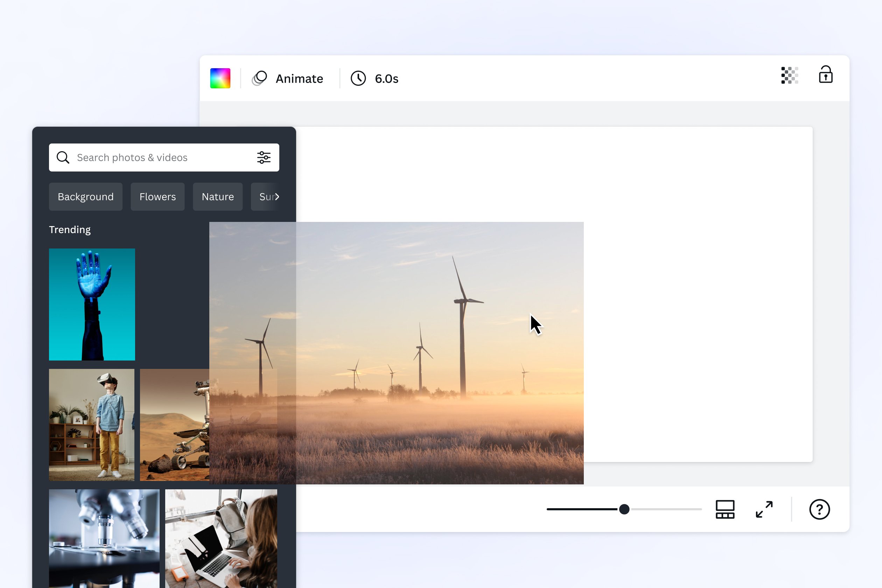882x588 pixels.
Task: Click the timer/duration icon showing 6.0s
Action: click(x=360, y=78)
